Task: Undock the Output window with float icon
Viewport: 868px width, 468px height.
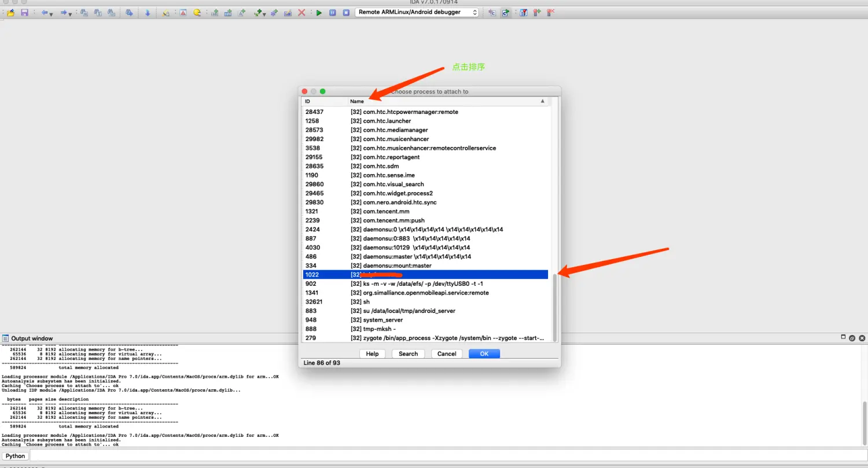Action: pyautogui.click(x=852, y=338)
